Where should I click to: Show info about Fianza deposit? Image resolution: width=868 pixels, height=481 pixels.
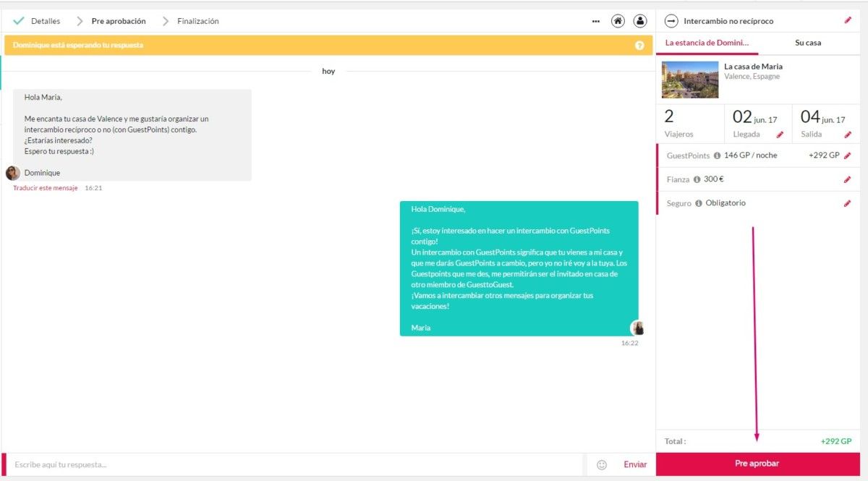click(697, 179)
